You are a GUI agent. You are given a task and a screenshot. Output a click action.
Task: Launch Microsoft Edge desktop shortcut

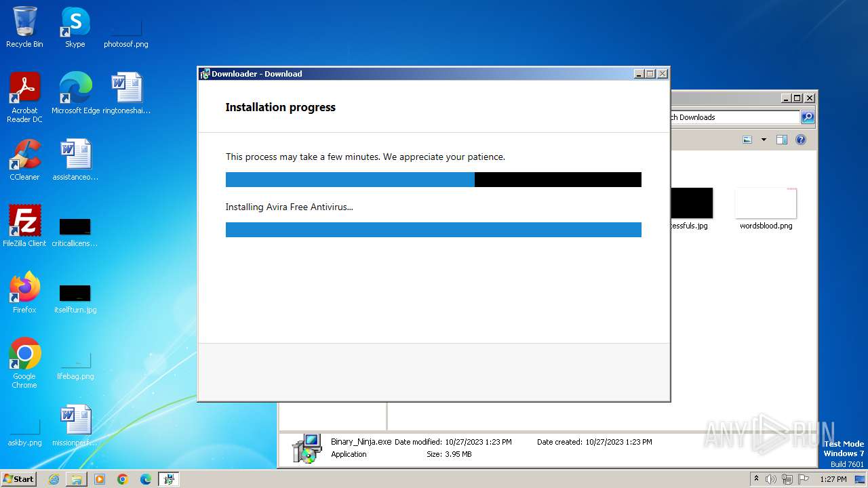(75, 94)
